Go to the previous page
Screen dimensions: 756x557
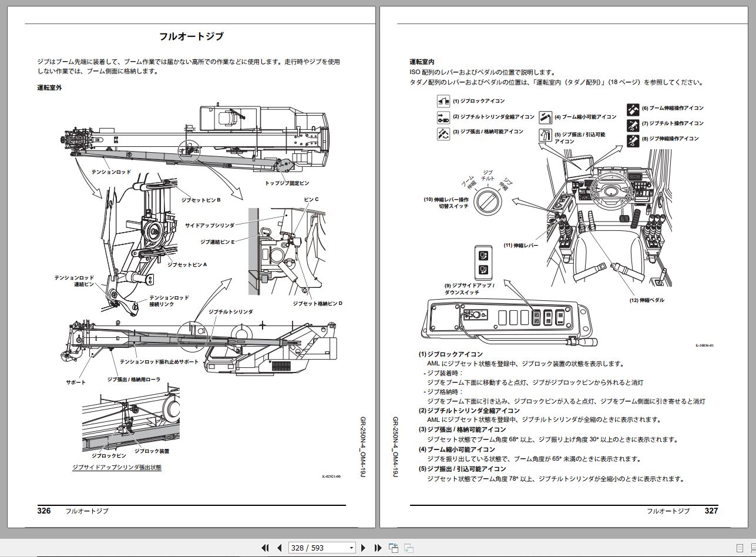(279, 548)
